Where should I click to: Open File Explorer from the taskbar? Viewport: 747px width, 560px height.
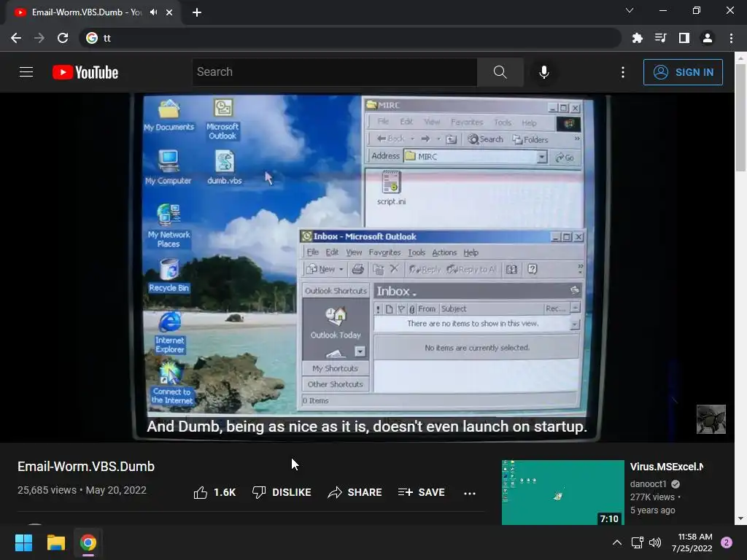pyautogui.click(x=55, y=542)
